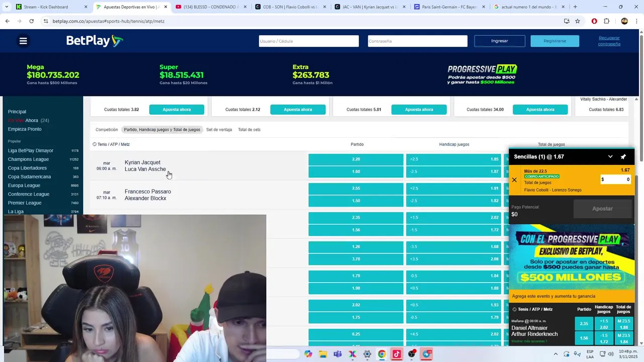The height and width of the screenshot is (362, 644).
Task: Open Google Chrome from the taskbar
Action: tap(382, 354)
